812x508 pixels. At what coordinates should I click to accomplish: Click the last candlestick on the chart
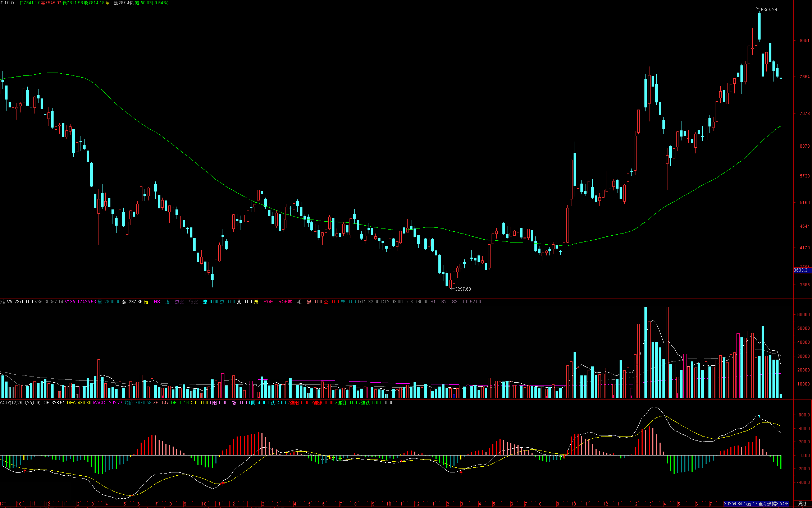point(781,78)
